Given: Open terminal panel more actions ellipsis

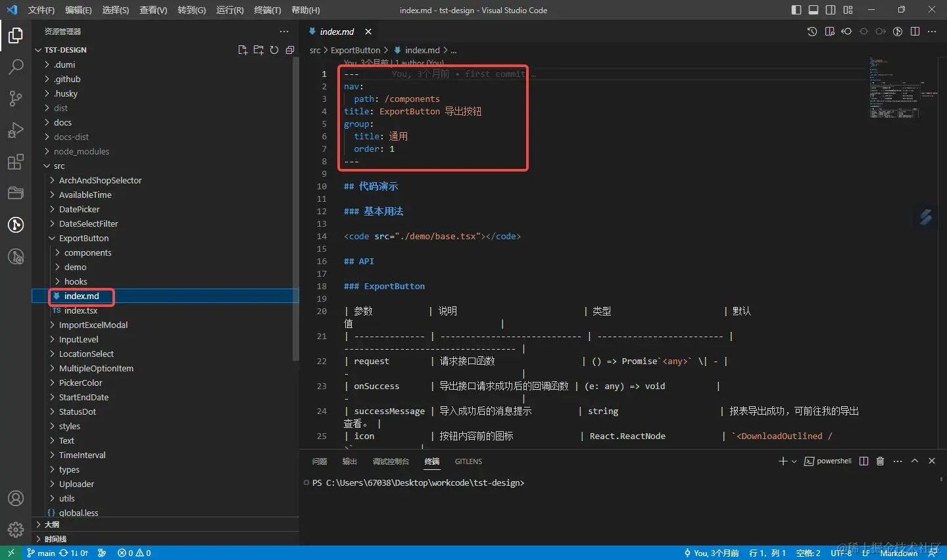Looking at the screenshot, I should click(x=898, y=461).
